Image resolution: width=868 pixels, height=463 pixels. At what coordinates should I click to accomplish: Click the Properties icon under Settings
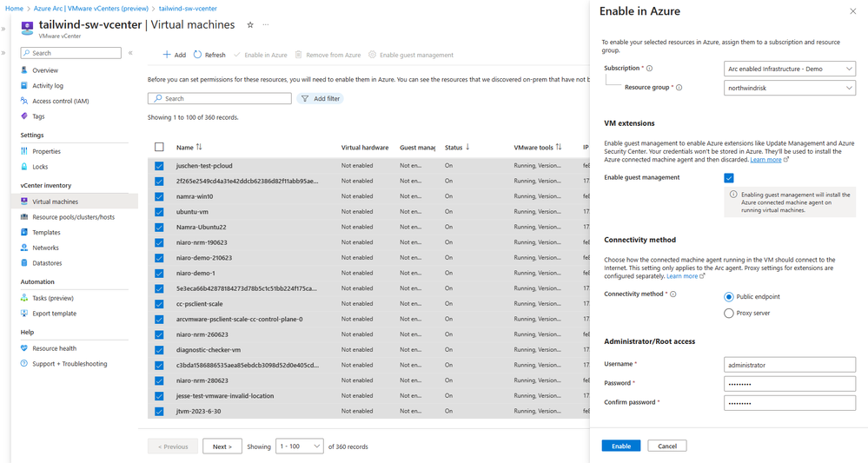[23, 151]
